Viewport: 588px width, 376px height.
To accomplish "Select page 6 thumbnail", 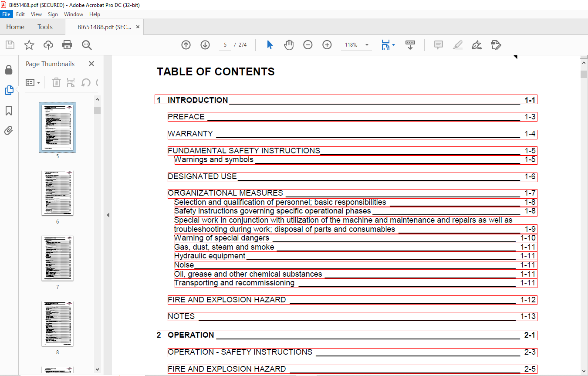I will [57, 193].
